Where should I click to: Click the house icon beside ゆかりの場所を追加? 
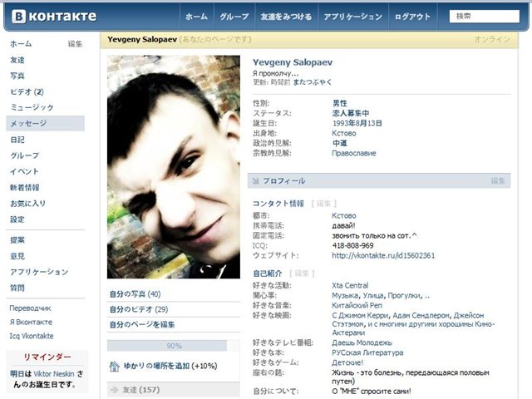click(x=115, y=367)
